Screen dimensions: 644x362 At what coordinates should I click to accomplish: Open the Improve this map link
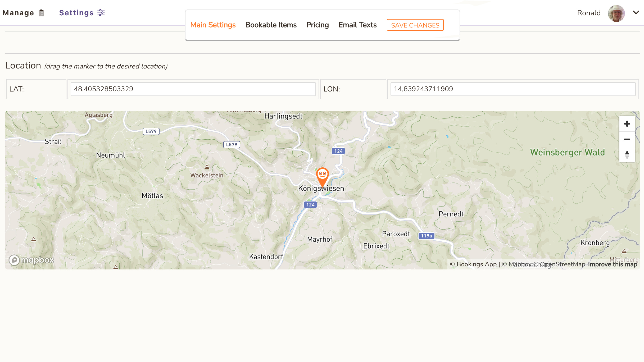pos(613,264)
